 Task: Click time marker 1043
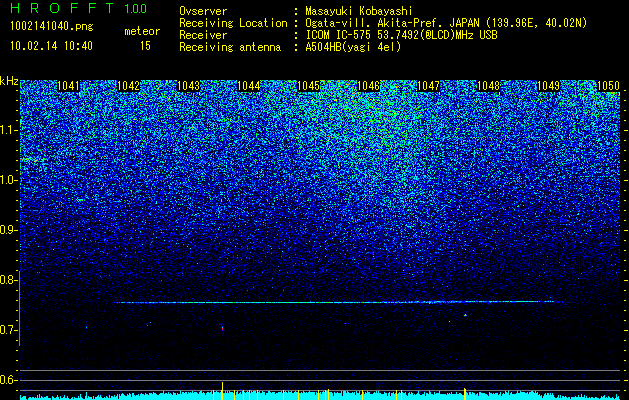point(189,86)
